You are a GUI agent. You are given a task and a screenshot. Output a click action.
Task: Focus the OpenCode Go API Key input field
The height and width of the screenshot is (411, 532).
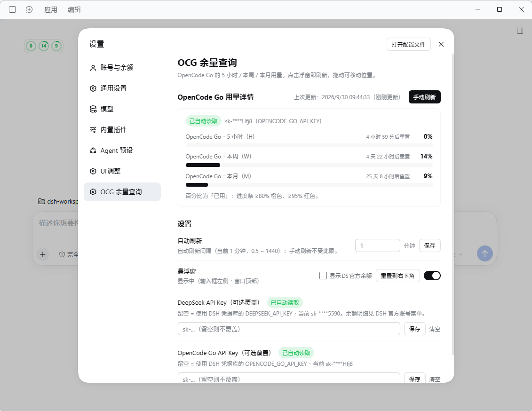click(x=289, y=378)
